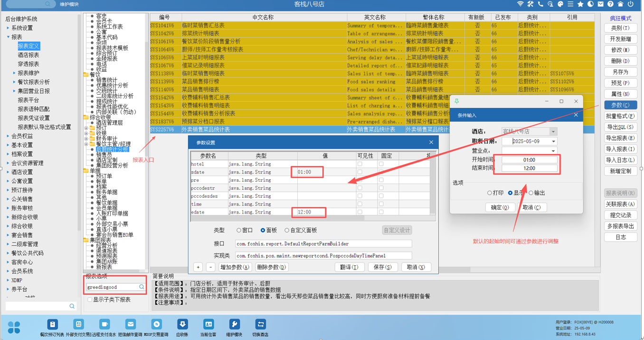Click the 短信邮件查询 envelope icon

[x=130, y=324]
